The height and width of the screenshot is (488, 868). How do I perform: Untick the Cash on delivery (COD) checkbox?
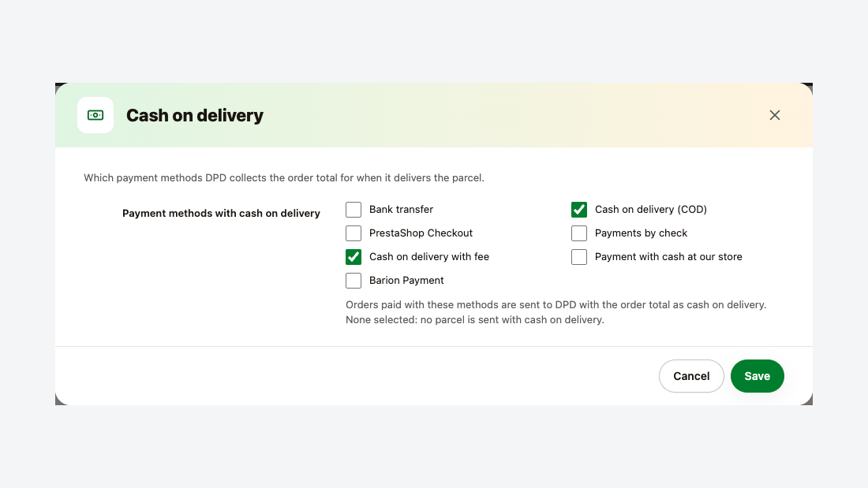(x=579, y=210)
